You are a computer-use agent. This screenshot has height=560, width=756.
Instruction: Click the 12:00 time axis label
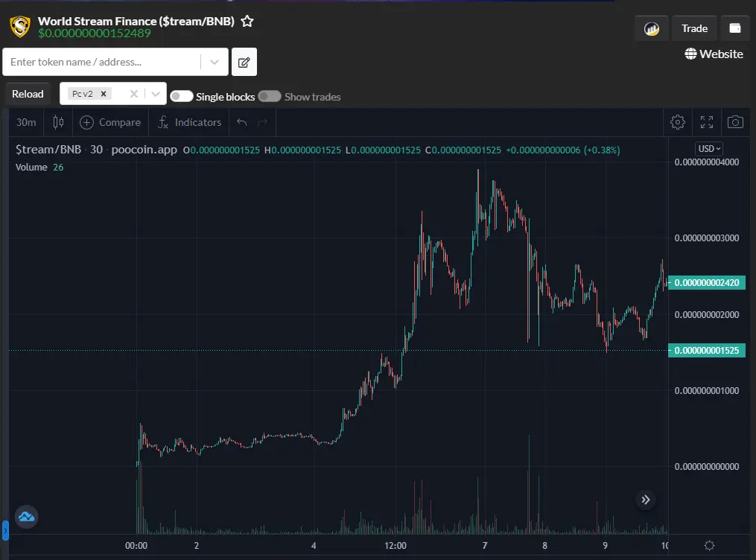point(396,546)
